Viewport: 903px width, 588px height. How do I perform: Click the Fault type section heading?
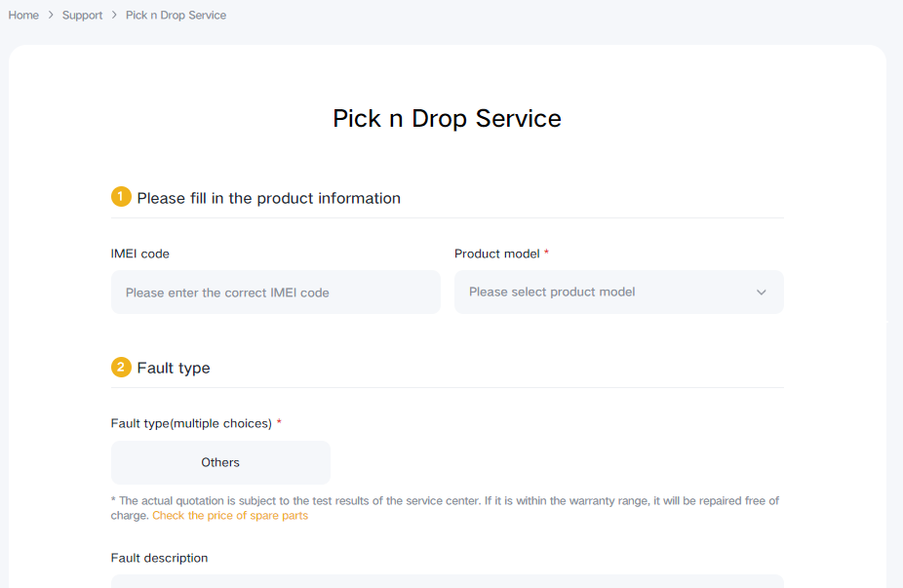click(174, 368)
